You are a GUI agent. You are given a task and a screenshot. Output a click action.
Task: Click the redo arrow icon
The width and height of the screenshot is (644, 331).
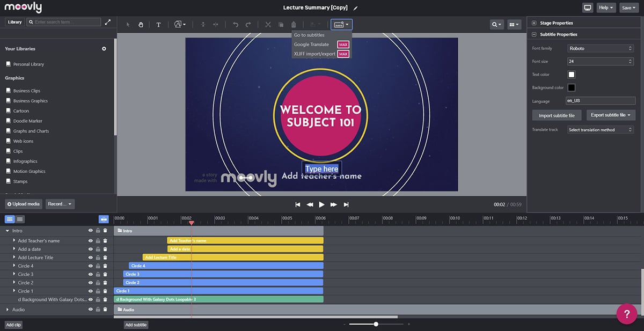[x=248, y=25]
